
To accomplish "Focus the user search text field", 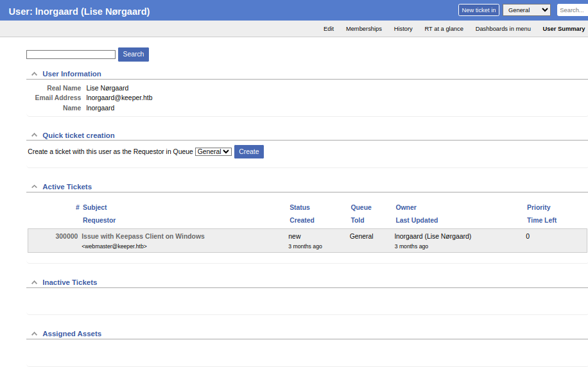I will [x=71, y=55].
